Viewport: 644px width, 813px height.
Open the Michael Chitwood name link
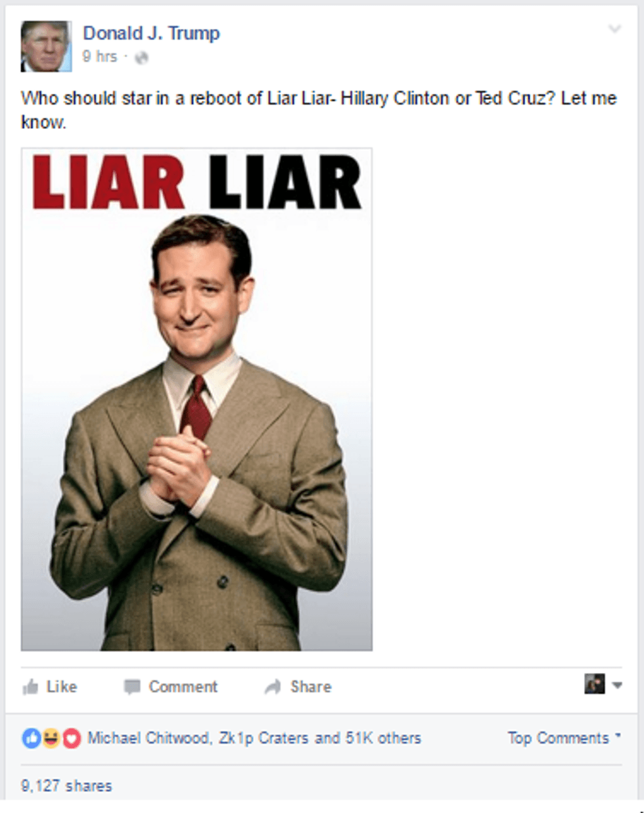pos(149,738)
